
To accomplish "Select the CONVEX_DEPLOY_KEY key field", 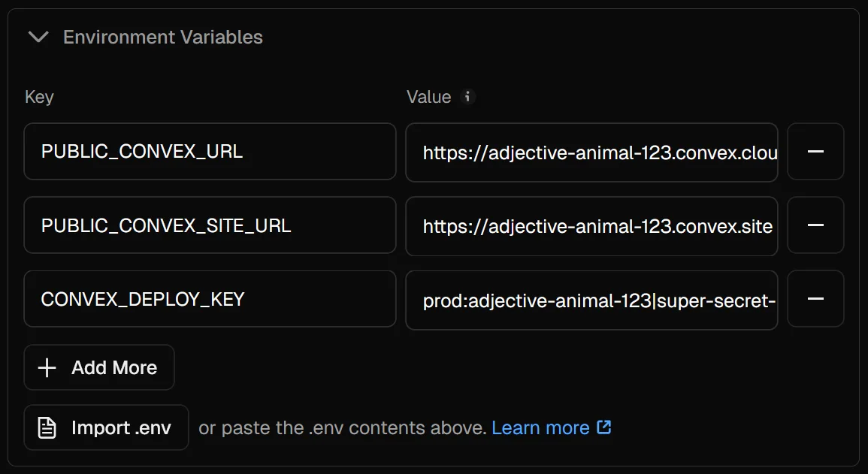I will coord(210,299).
